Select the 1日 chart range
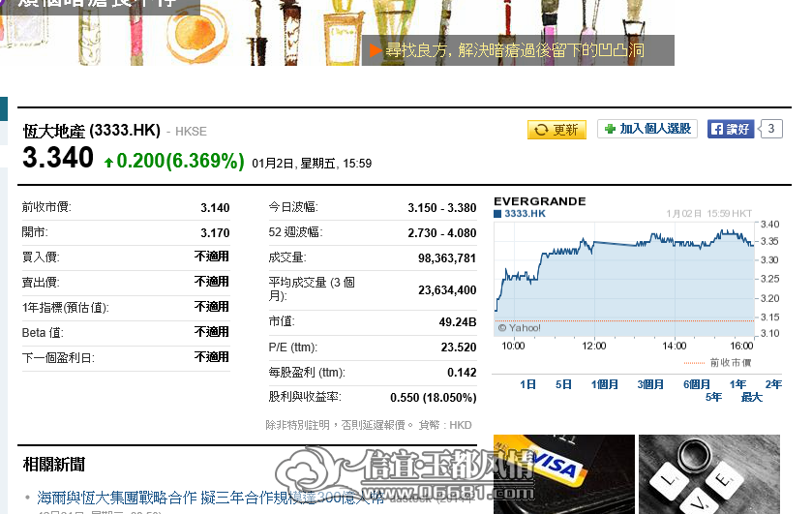Viewport: 812px width, 514px height. [527, 384]
